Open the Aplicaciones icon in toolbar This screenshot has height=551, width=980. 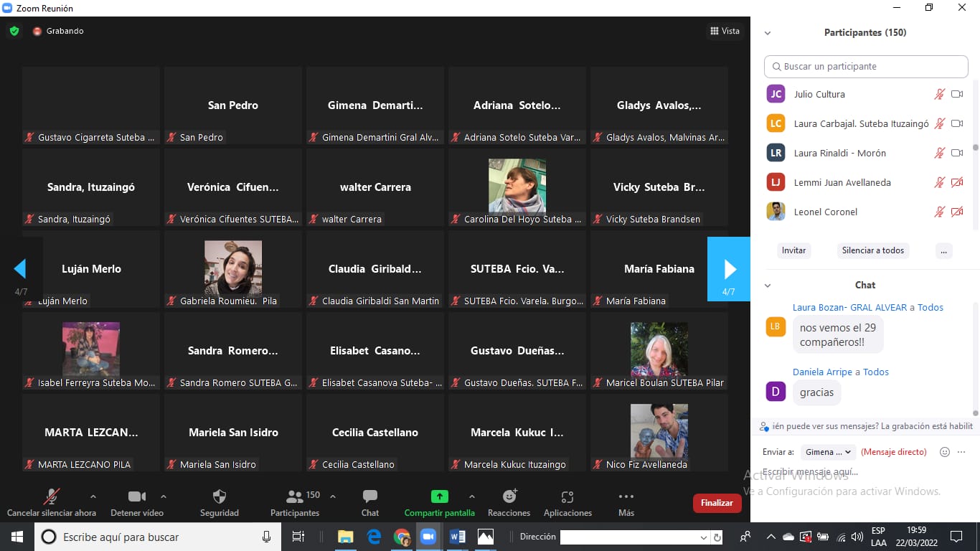(x=567, y=496)
